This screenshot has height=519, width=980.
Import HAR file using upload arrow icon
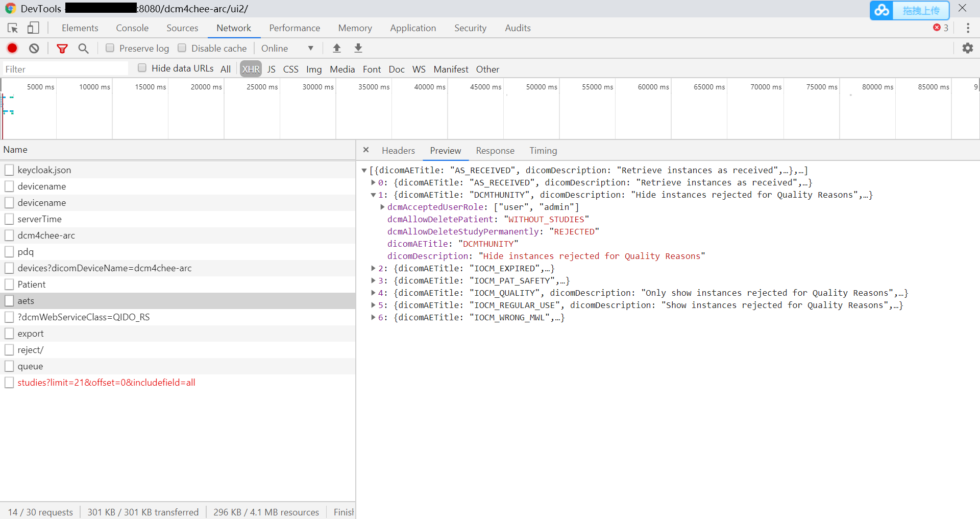coord(337,48)
